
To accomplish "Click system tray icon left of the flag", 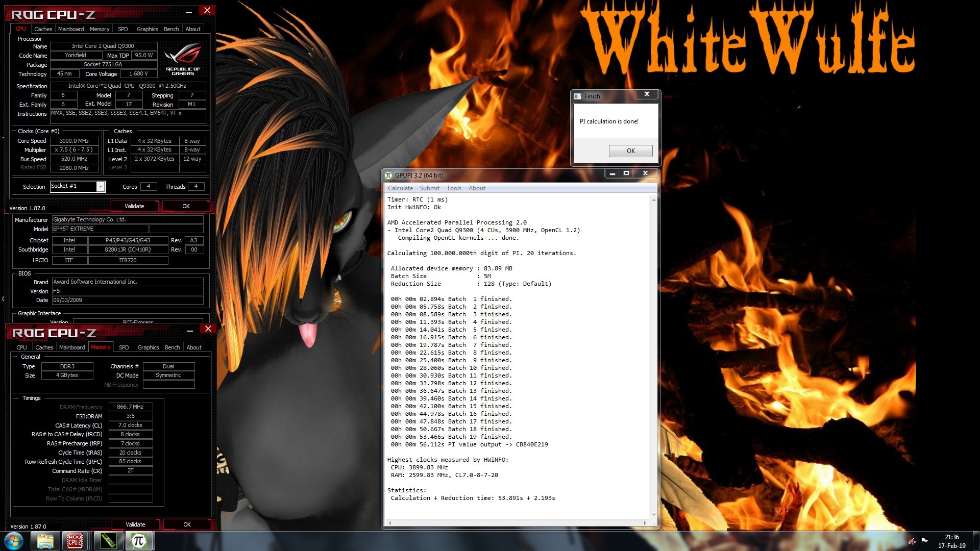I will [x=912, y=541].
